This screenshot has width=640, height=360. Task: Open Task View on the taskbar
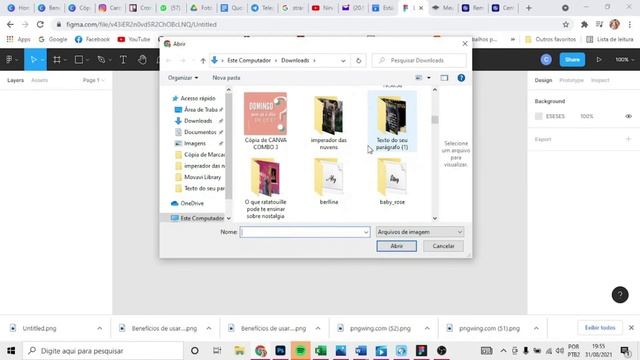click(217, 351)
